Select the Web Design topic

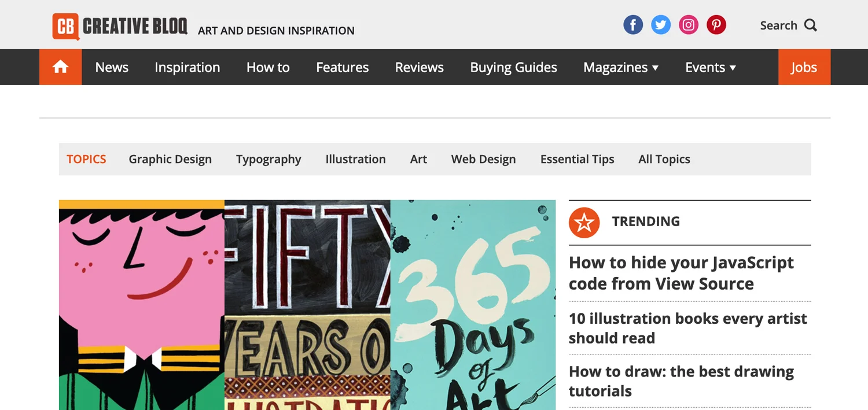[483, 159]
